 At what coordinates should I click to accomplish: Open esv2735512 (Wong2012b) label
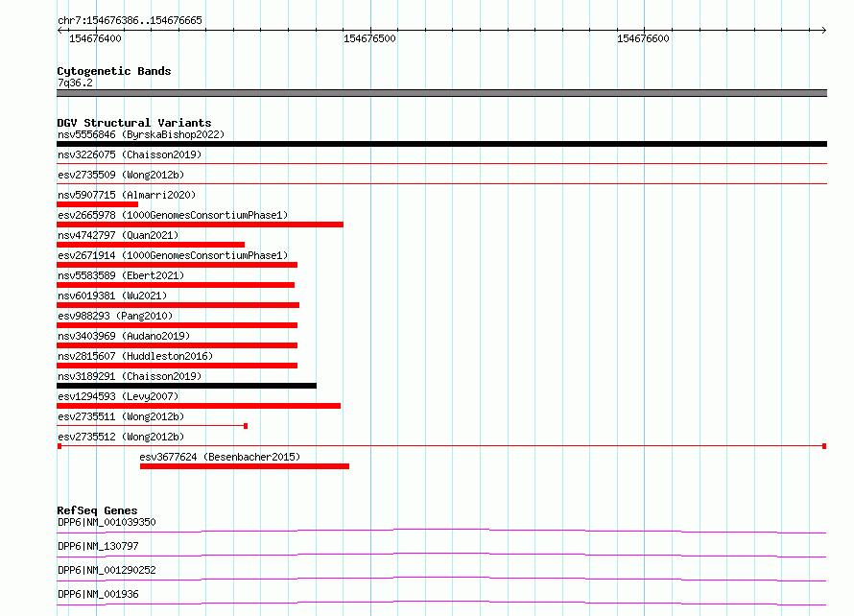pos(121,437)
